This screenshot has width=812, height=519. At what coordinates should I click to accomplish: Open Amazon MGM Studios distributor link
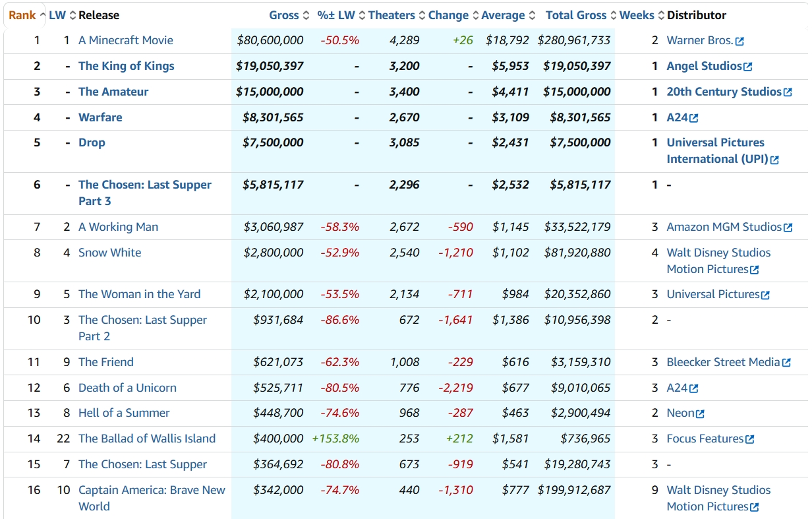click(724, 227)
